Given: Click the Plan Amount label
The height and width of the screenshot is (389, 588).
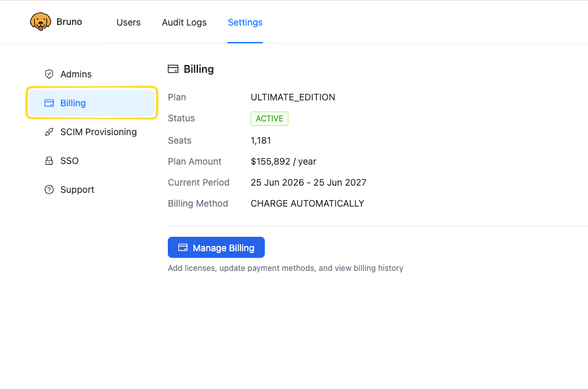Looking at the screenshot, I should pyautogui.click(x=195, y=161).
